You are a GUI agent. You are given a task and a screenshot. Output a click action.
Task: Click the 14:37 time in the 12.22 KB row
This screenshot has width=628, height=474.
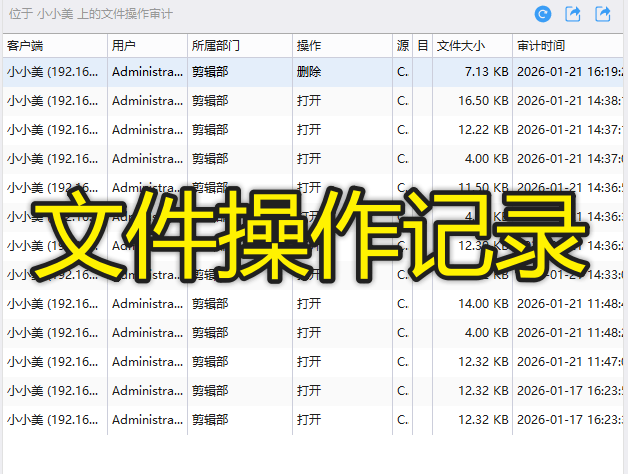tap(570, 130)
